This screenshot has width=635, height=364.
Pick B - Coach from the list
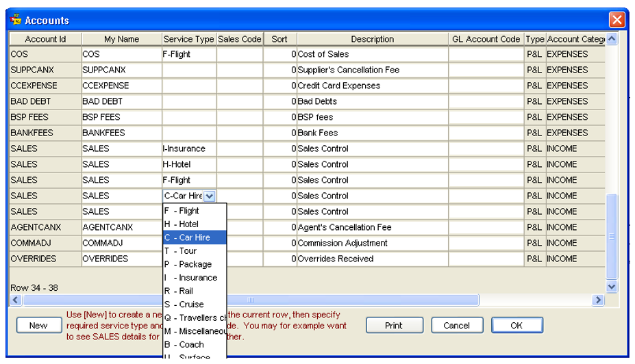pos(195,344)
